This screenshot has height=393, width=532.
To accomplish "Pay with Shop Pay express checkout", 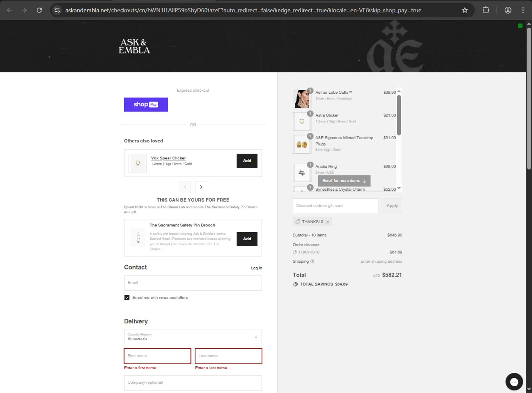I will click(x=146, y=104).
